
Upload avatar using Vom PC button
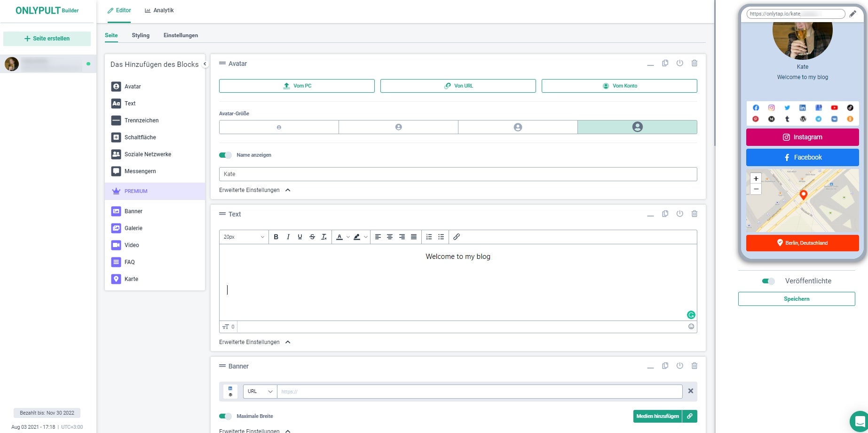coord(297,86)
